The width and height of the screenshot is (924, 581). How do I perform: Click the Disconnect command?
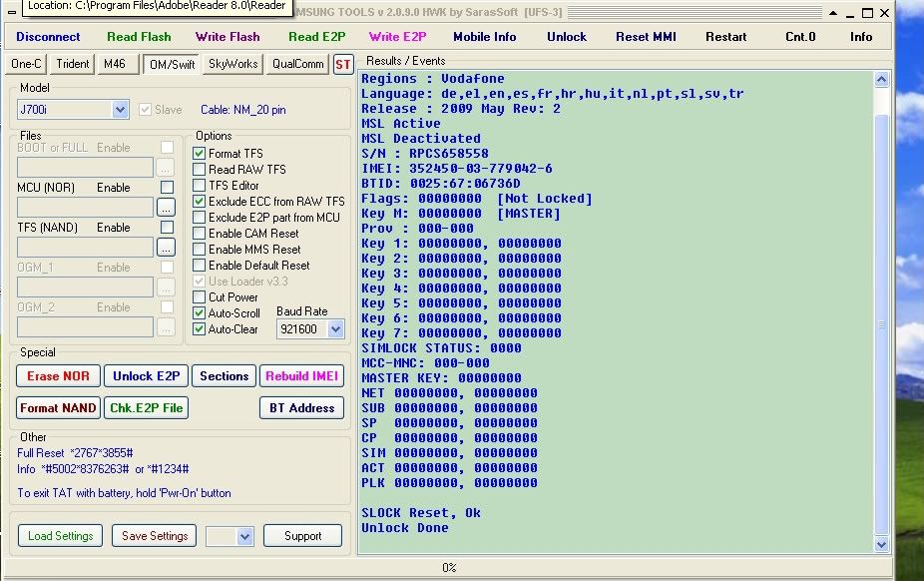click(x=48, y=37)
